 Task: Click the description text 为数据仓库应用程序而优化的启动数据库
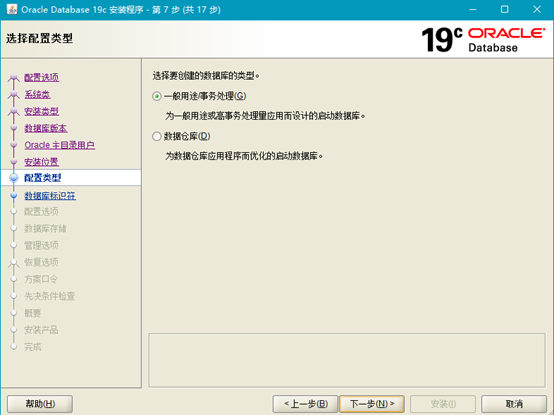click(244, 156)
